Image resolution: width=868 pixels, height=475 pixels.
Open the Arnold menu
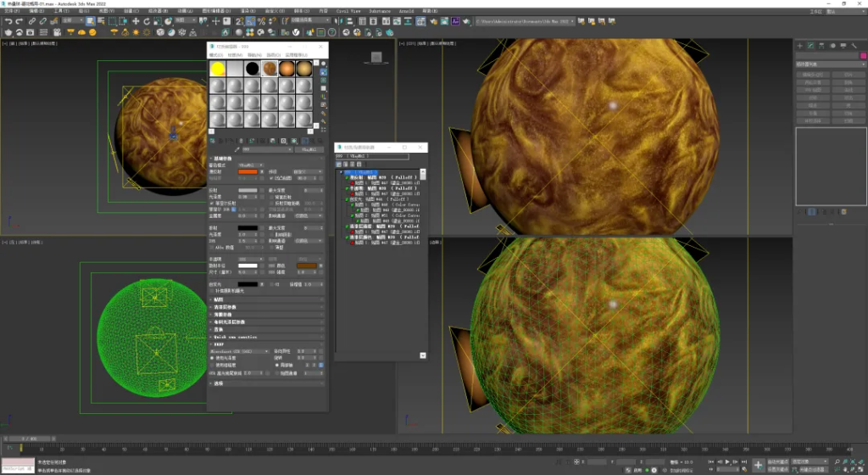click(x=406, y=10)
